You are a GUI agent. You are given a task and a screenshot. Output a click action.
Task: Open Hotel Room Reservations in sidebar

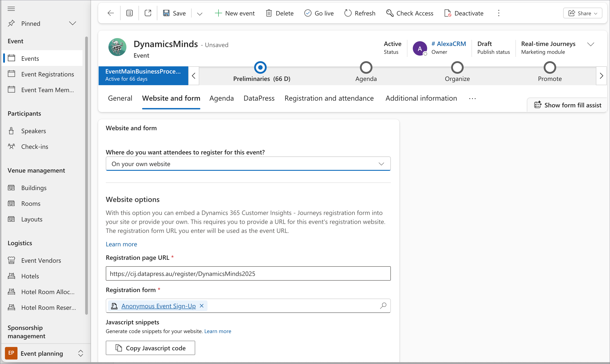click(42, 307)
